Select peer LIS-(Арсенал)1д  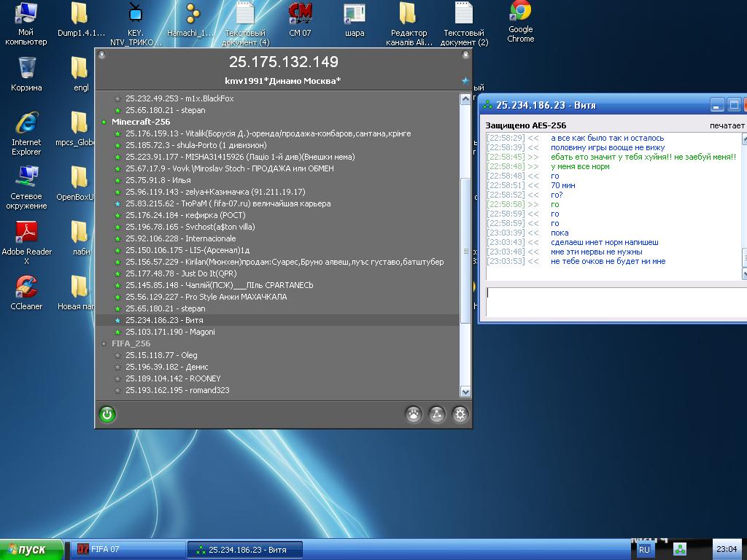coord(187,250)
